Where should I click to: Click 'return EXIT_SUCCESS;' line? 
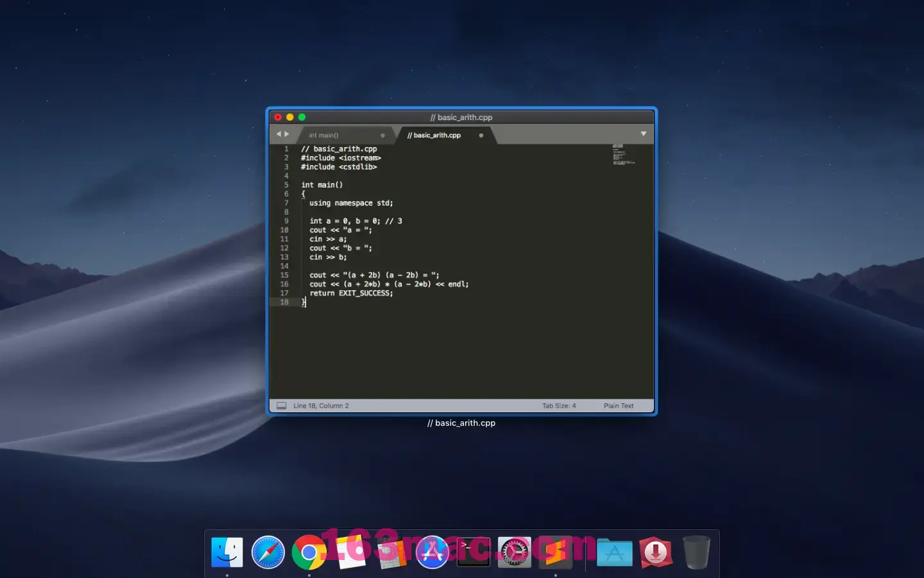coord(351,293)
